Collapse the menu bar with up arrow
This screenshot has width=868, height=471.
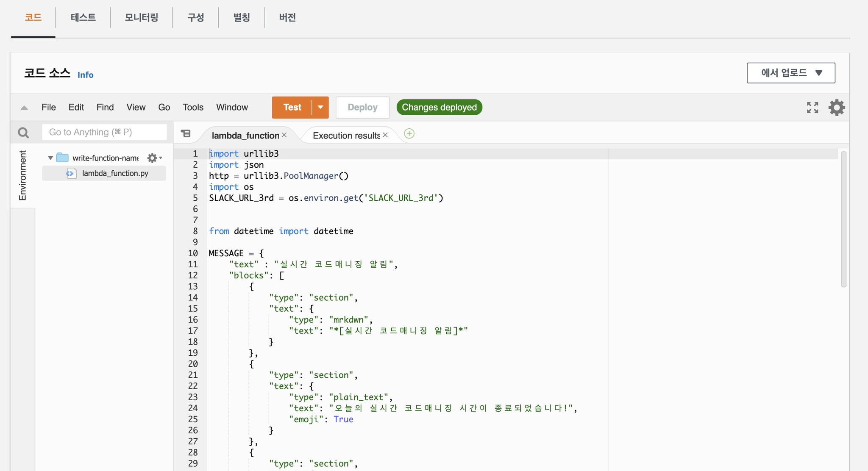tap(24, 108)
